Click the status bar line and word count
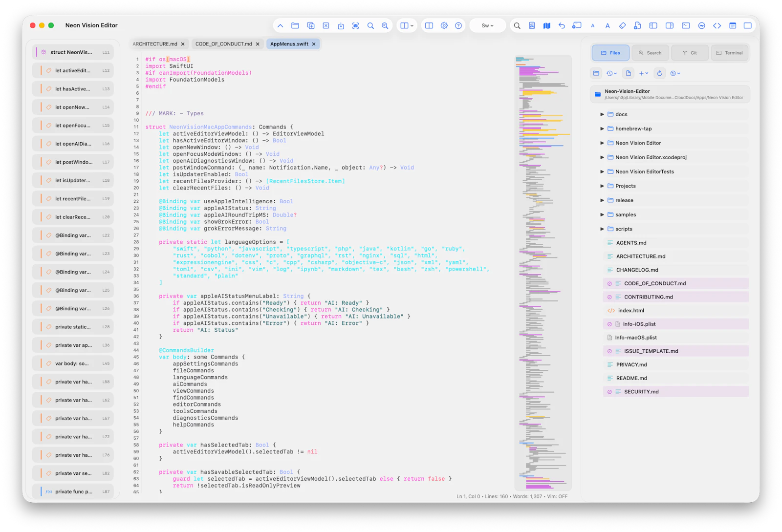 click(512, 497)
